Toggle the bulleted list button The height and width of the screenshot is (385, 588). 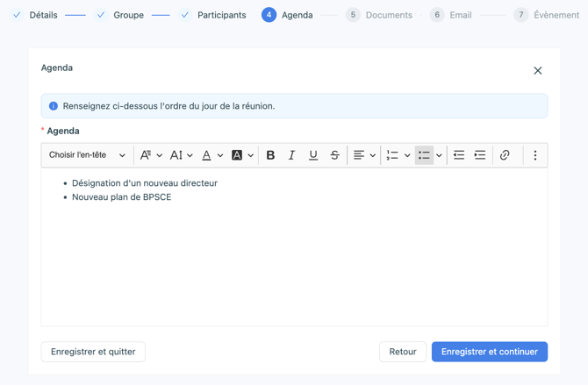point(425,155)
